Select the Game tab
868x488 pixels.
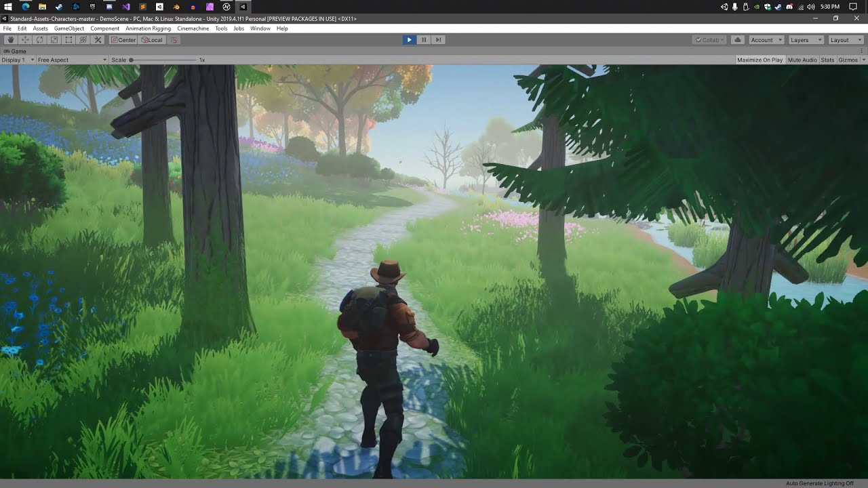pos(15,51)
